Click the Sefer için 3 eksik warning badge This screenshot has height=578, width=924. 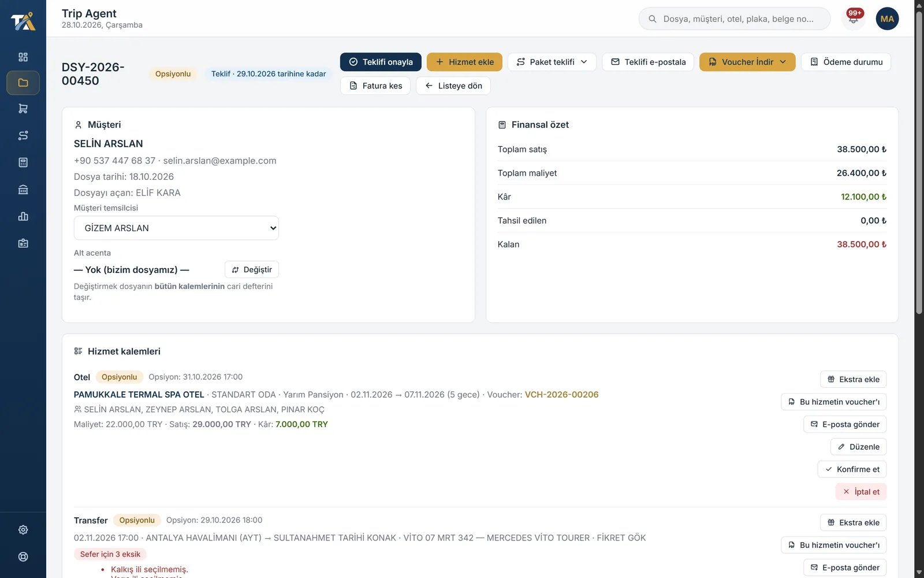[x=110, y=554]
